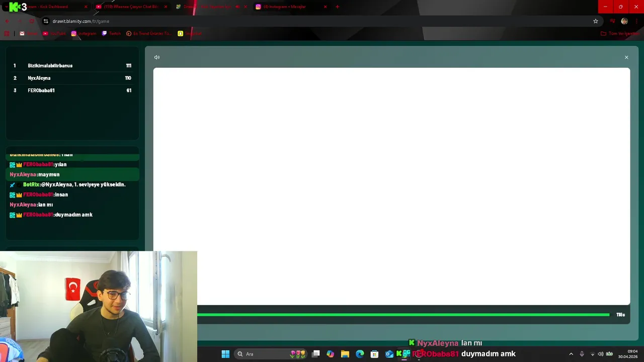Close the Instagram Mesajlar tab
This screenshot has height=362, width=644.
click(x=325, y=7)
